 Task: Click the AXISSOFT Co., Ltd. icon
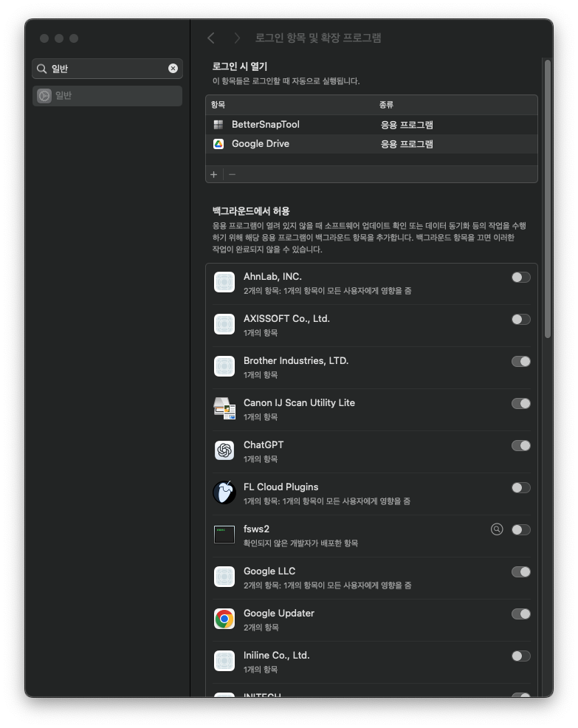click(224, 324)
